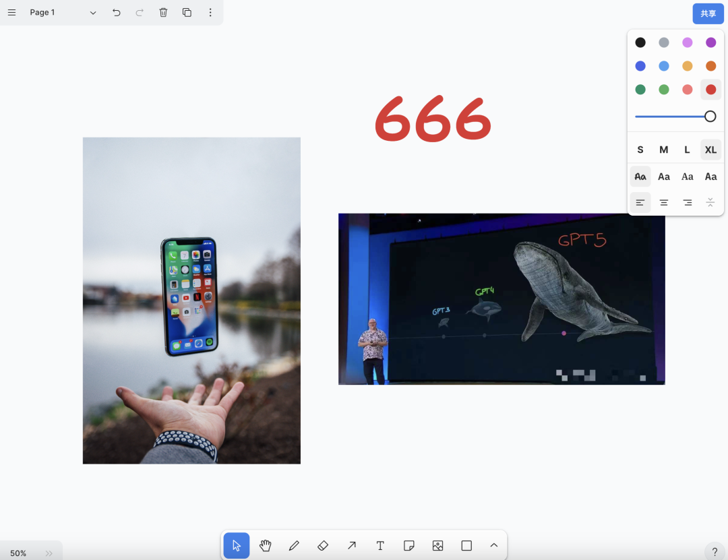Select the Text tool
728x560 pixels.
point(380,546)
